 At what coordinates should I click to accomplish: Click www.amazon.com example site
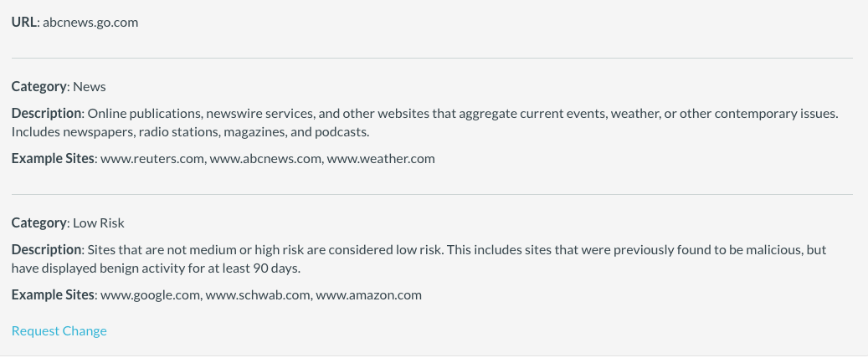(x=368, y=294)
